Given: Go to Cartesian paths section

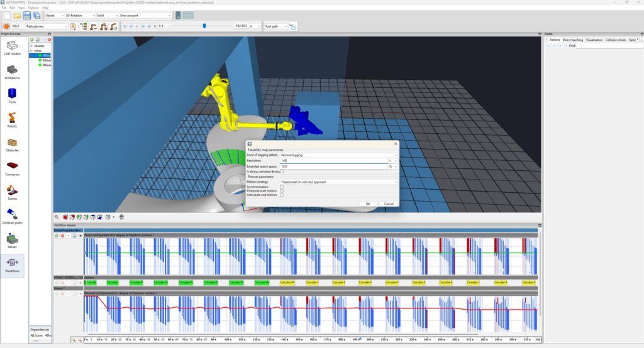Looking at the screenshot, I should click(12, 216).
